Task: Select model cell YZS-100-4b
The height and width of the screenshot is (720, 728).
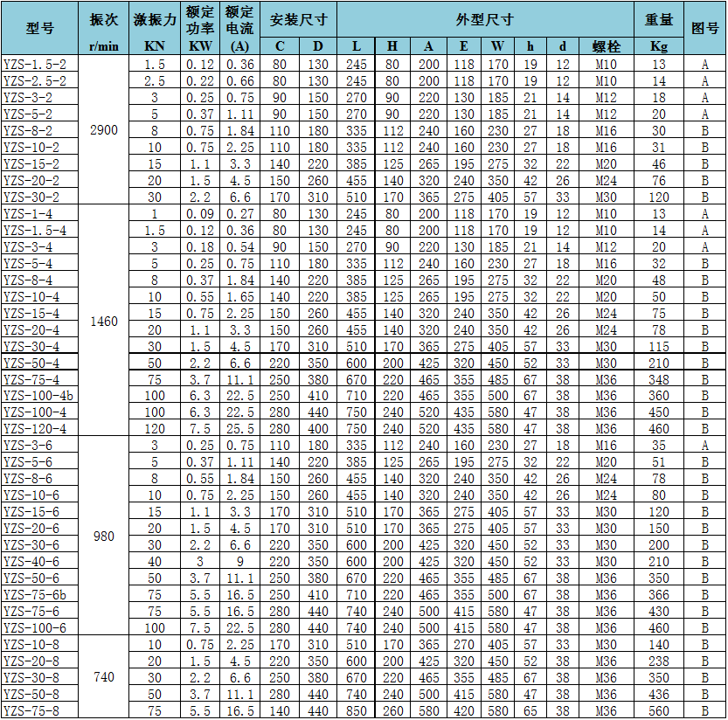Action: click(40, 395)
